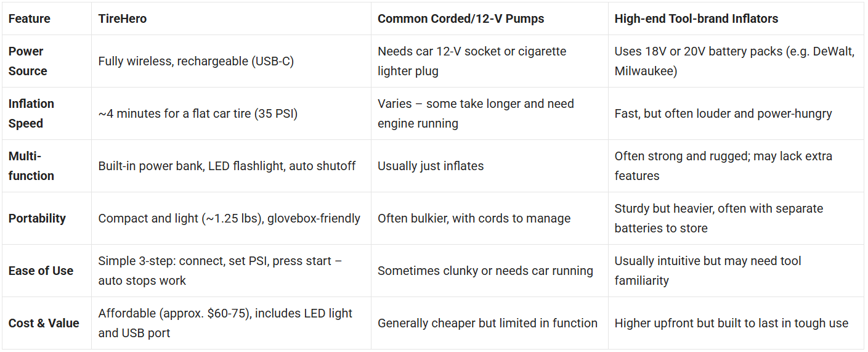Image resolution: width=868 pixels, height=352 pixels.
Task: Click the TireHero column header
Action: pyautogui.click(x=123, y=18)
